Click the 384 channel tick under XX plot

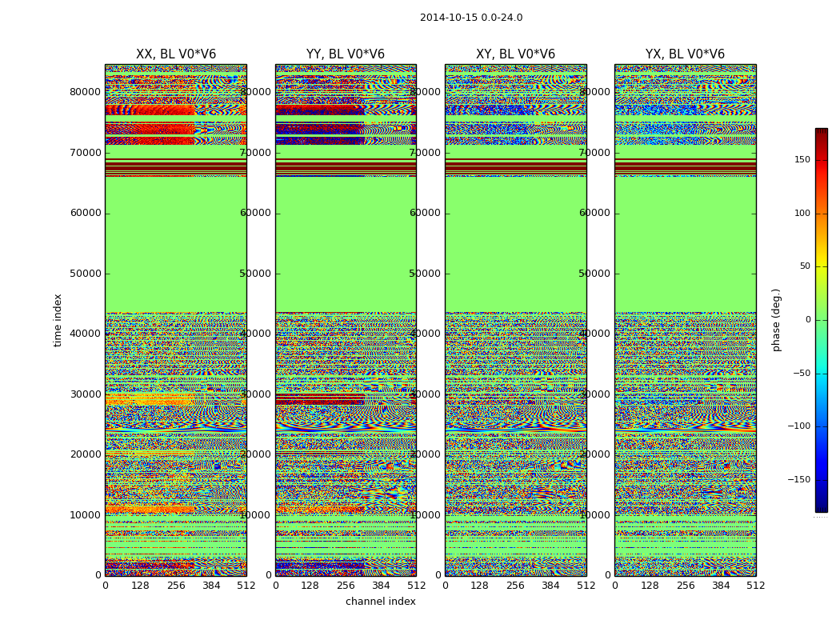click(211, 586)
